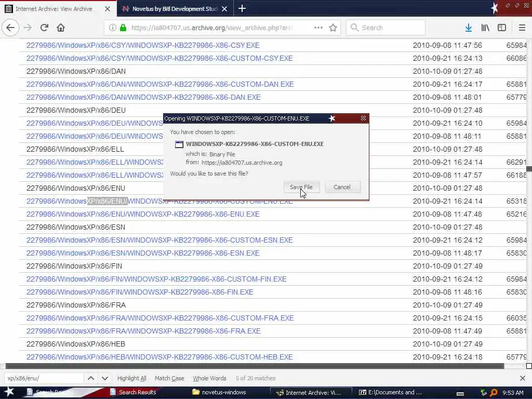Go back using the browser back arrow

coord(10,28)
